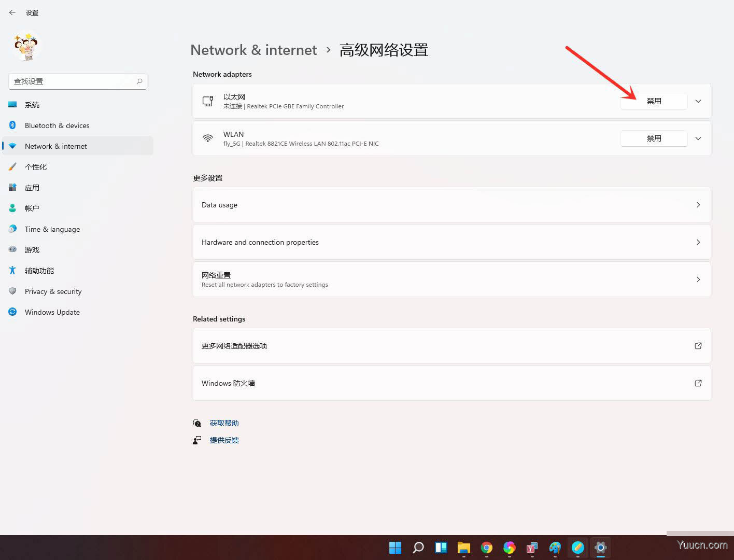Click the 个性化 paintbrush icon

point(12,166)
